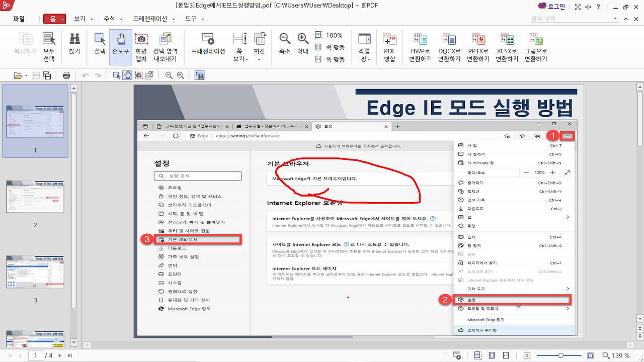The height and width of the screenshot is (362, 644).
Task: Click the PDF 병합 merge icon
Action: tap(390, 47)
